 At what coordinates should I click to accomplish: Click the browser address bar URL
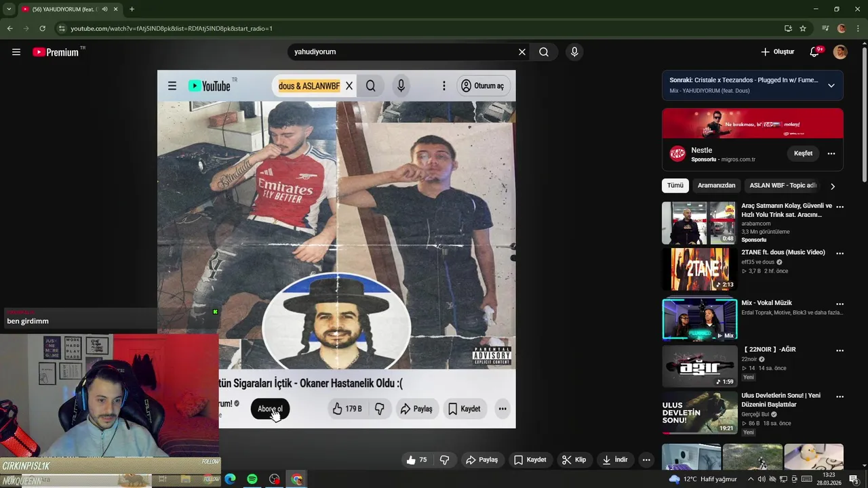tap(172, 28)
